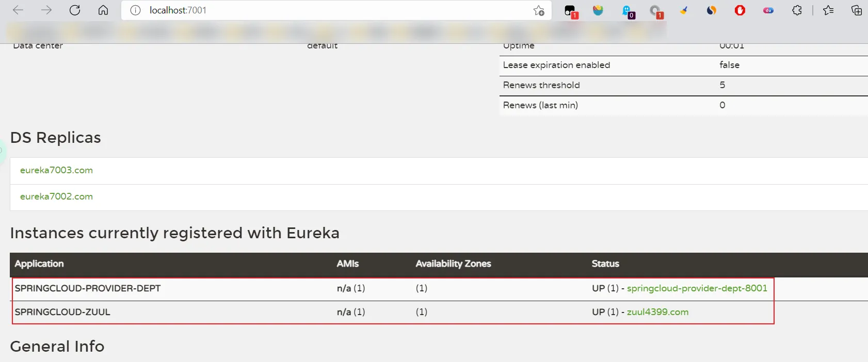Image resolution: width=868 pixels, height=362 pixels.
Task: Open the Collections panel
Action: [856, 10]
